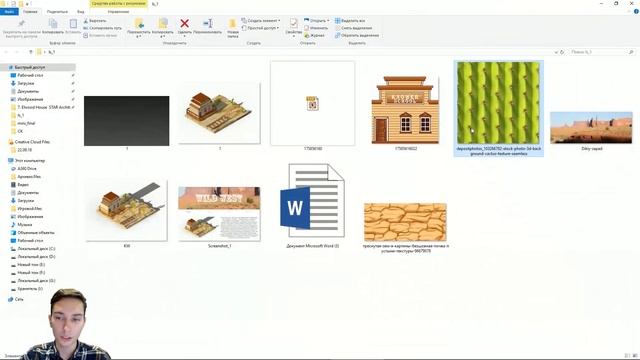640x360 pixels.
Task: Switch to large thumbnails view icon in status bar
Action: tap(635, 356)
